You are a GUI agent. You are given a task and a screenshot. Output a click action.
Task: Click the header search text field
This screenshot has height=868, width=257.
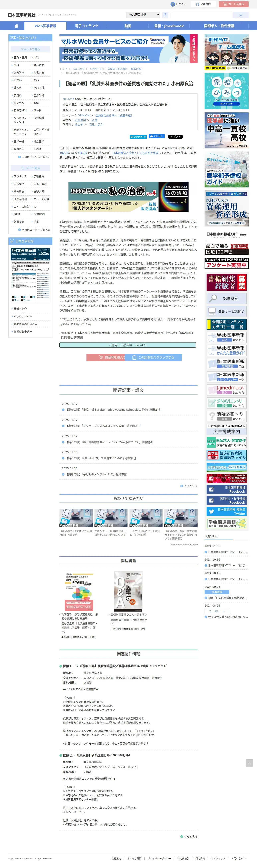(202, 15)
